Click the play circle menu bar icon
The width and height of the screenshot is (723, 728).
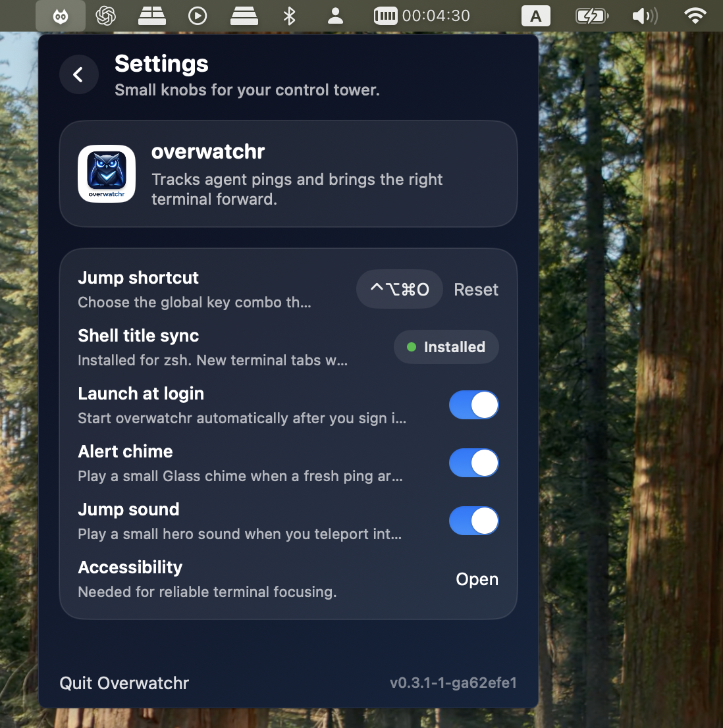[198, 16]
